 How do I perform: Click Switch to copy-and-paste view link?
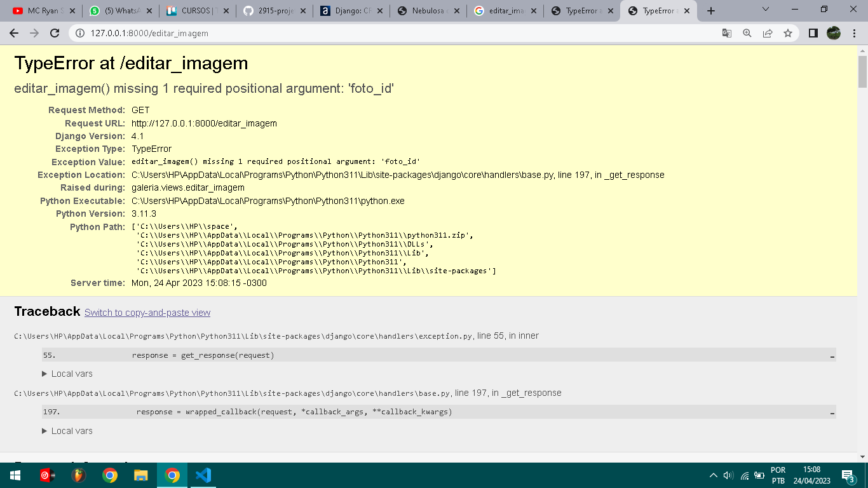pyautogui.click(x=147, y=313)
